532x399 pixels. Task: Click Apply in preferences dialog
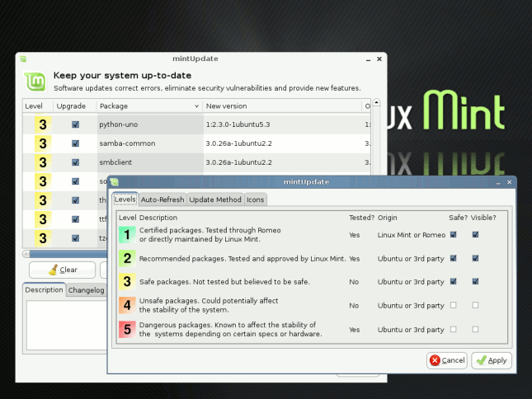pos(492,360)
